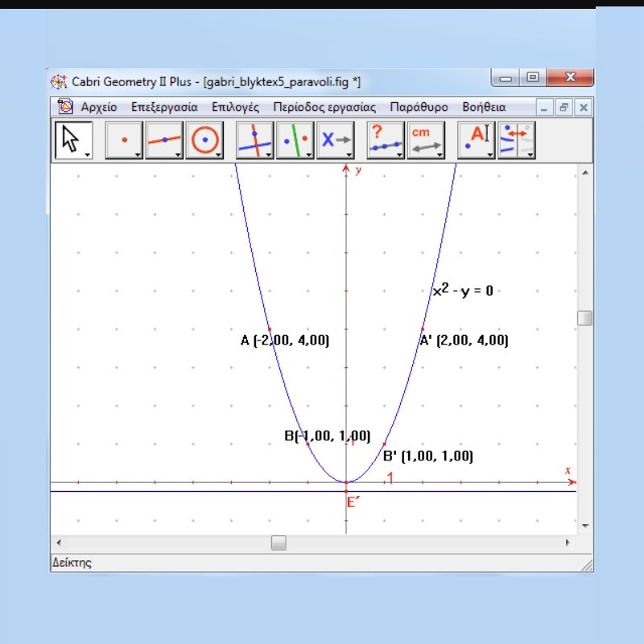Click the vertical scrollbar thumb

pos(585,318)
